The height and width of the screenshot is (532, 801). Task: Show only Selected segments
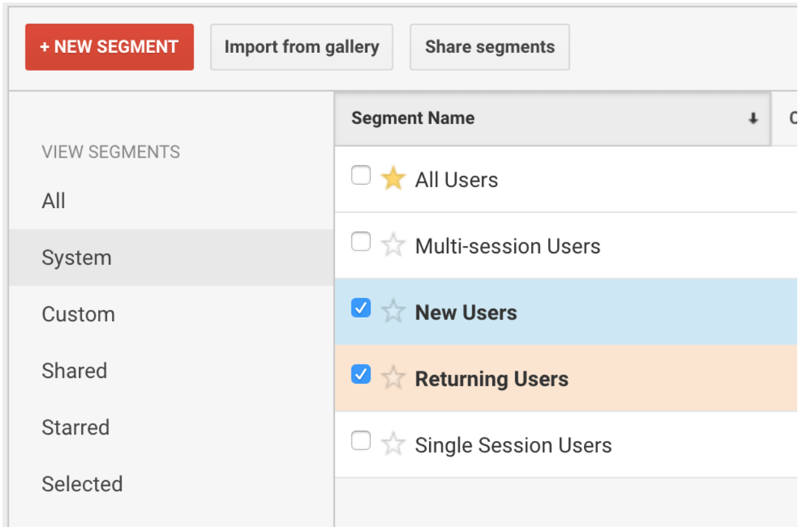tap(82, 484)
